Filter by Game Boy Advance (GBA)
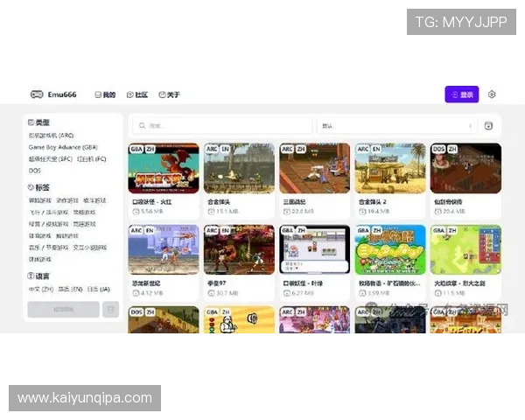Screen dimensions: 525x420 (63, 147)
